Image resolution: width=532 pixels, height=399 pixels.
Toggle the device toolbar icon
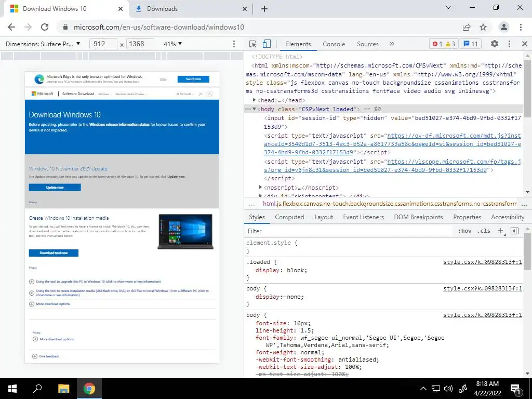click(267, 44)
